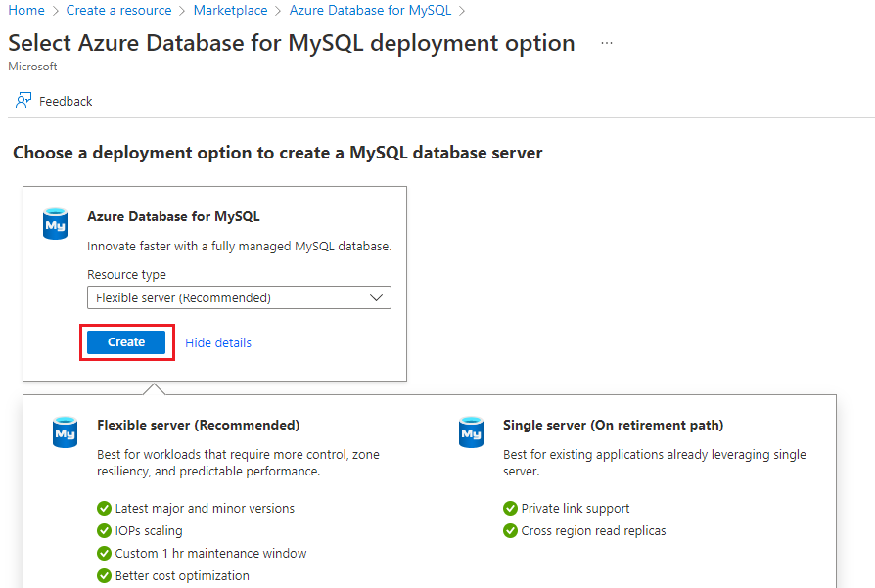Open the Resource type dropdown

(x=239, y=297)
